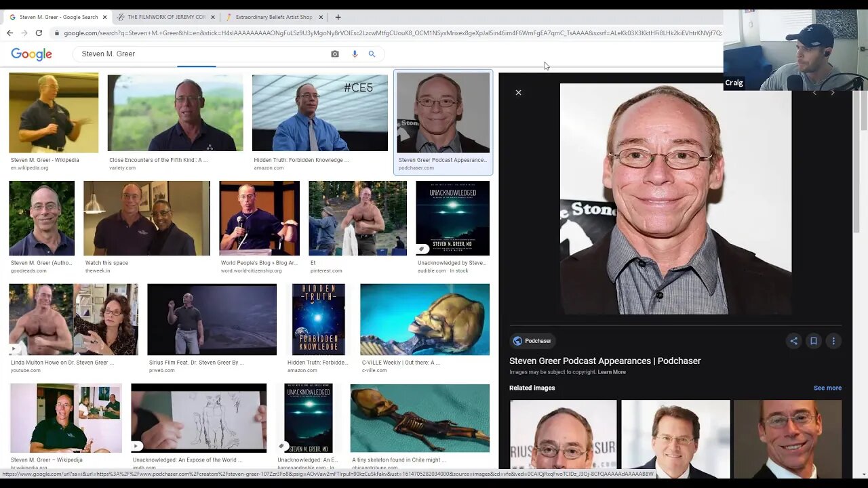868x488 pixels.
Task: Open the C-VILLE Weekly thumbnail
Action: point(425,319)
